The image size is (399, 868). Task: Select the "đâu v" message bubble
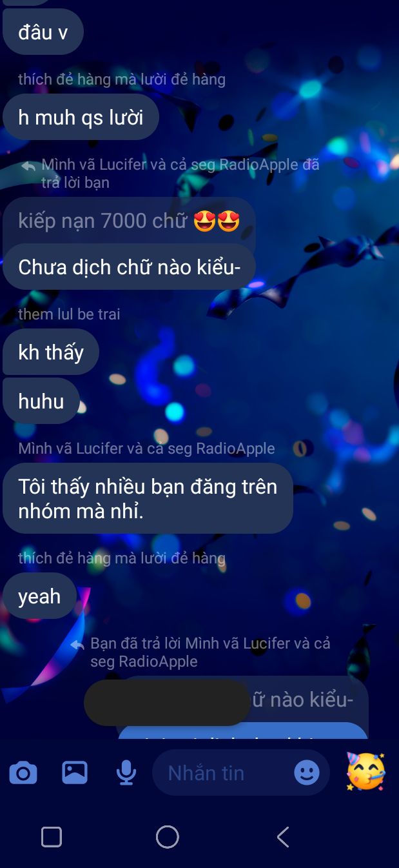[43, 32]
